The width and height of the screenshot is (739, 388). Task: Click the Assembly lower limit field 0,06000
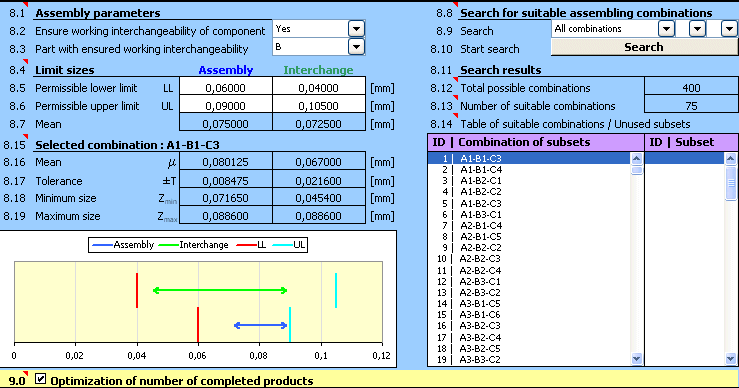[x=226, y=88]
